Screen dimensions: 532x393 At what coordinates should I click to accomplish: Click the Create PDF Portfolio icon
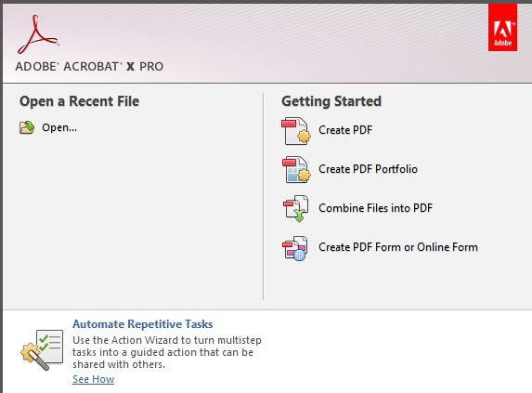point(296,170)
